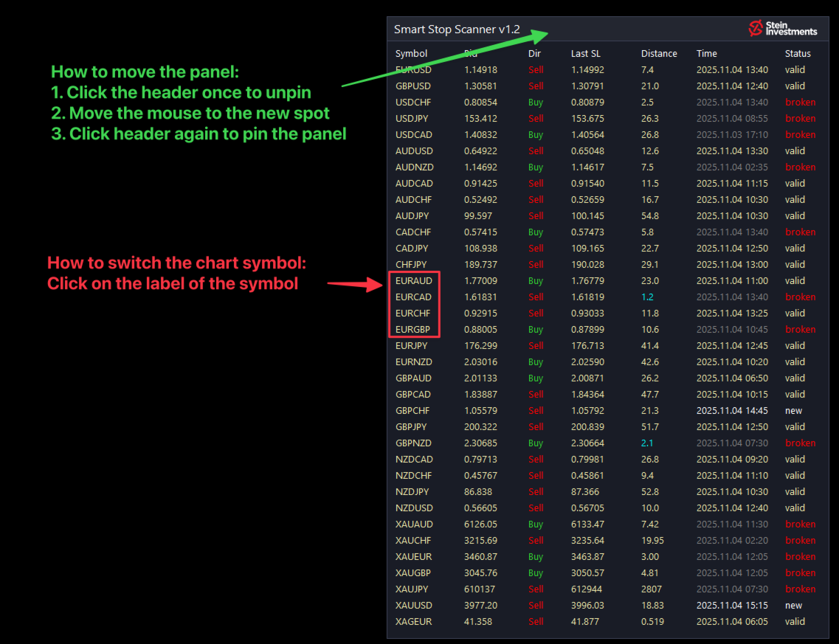Viewport: 839px width, 644px height.
Task: Click the GBPUSD symbol label
Action: click(x=413, y=86)
